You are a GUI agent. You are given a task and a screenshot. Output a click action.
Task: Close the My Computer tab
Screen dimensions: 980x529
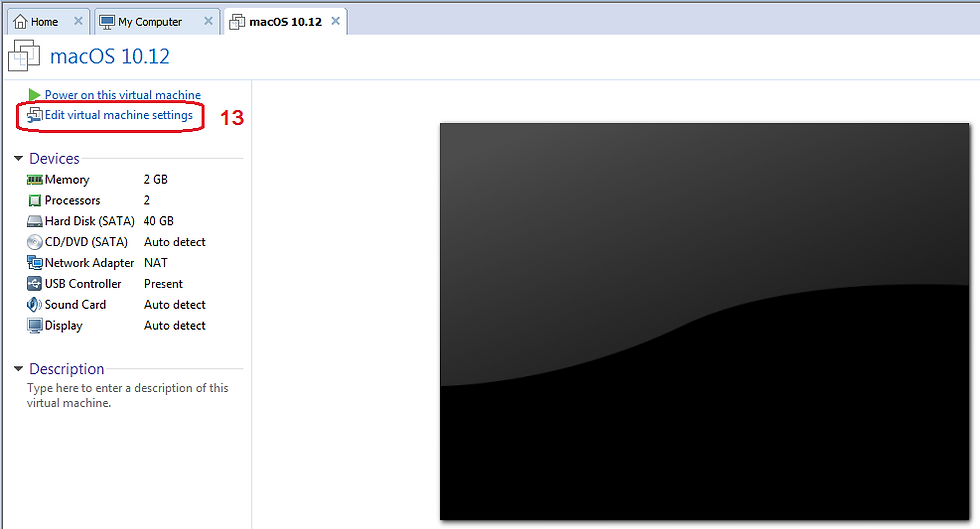[x=208, y=21]
